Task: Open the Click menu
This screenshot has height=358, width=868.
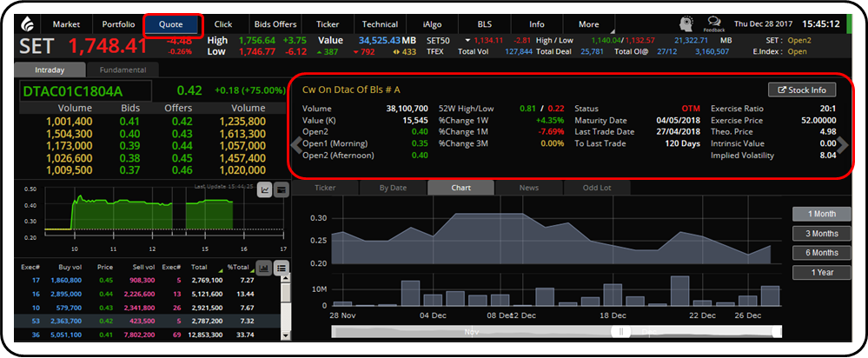Action: tap(223, 24)
